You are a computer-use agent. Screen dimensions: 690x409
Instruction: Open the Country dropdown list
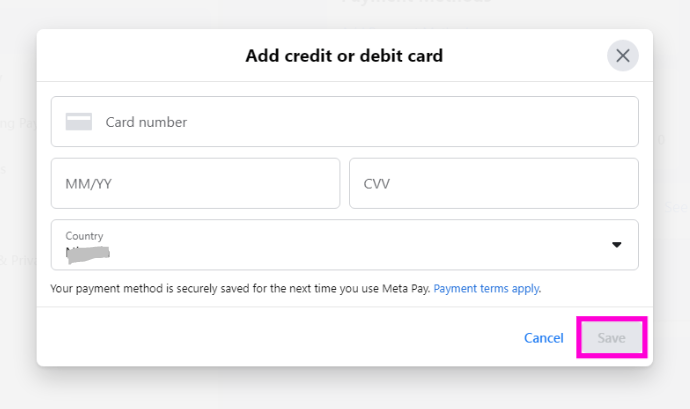345,245
